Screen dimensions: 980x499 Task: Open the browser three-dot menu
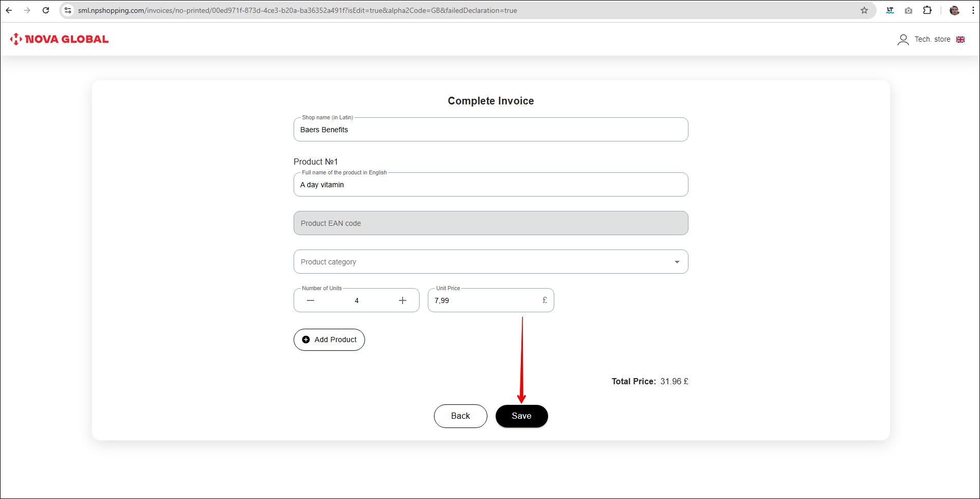pos(973,10)
